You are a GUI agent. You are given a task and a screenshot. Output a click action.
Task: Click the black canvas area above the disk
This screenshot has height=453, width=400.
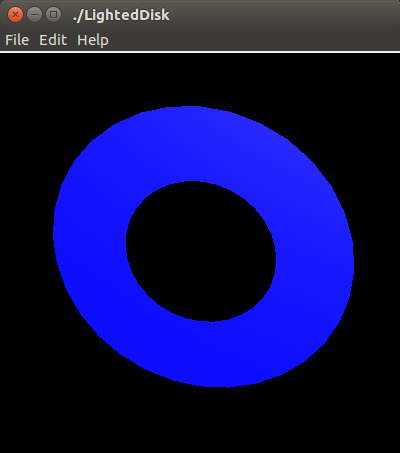click(200, 79)
